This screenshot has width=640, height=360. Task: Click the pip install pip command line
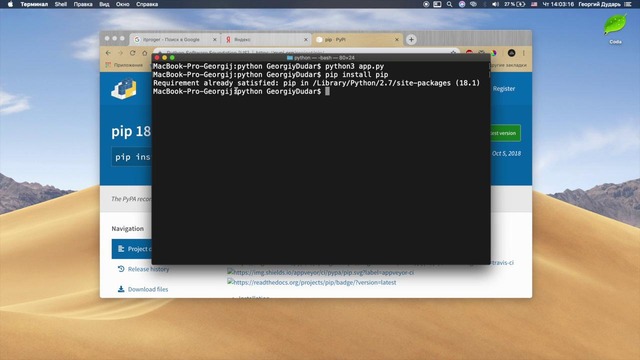pos(271,75)
